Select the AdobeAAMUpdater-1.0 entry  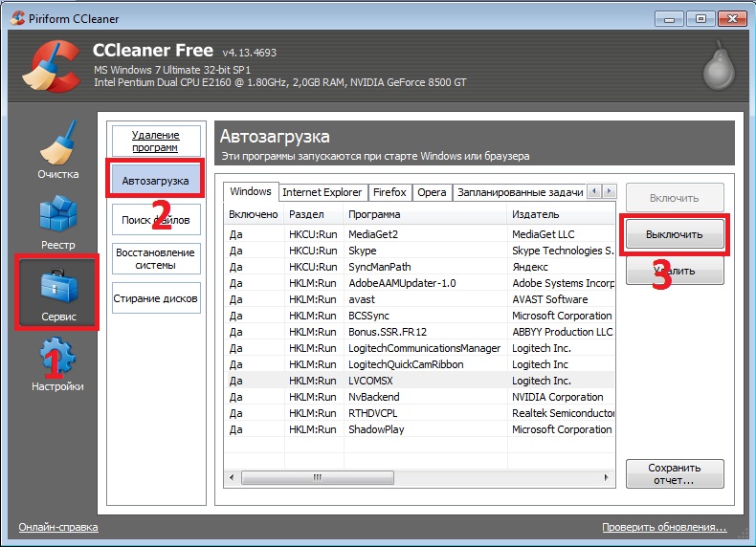419,283
